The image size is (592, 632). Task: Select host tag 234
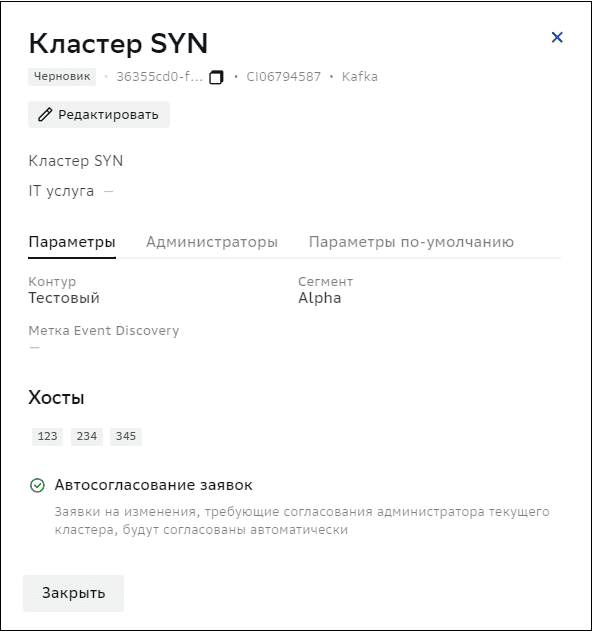coord(87,437)
